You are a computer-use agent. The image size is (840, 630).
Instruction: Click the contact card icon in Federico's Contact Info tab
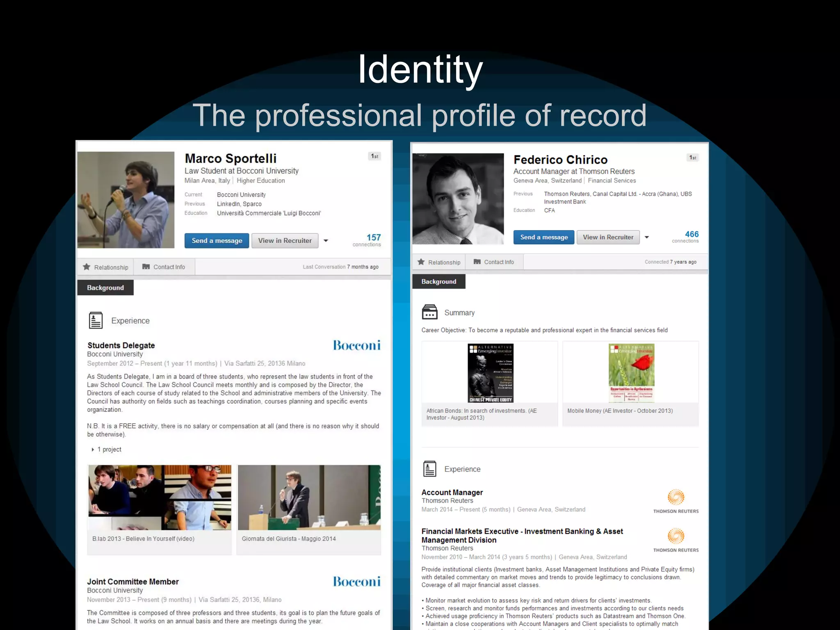pos(477,262)
